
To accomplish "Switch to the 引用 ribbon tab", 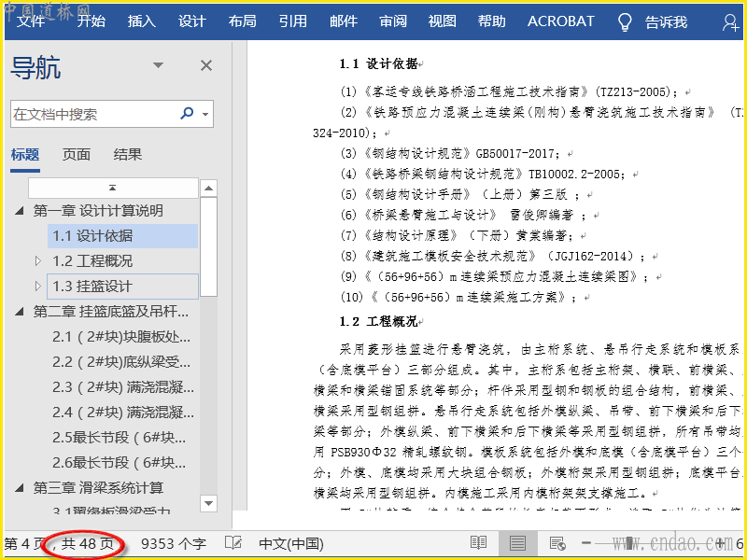I will 292,21.
